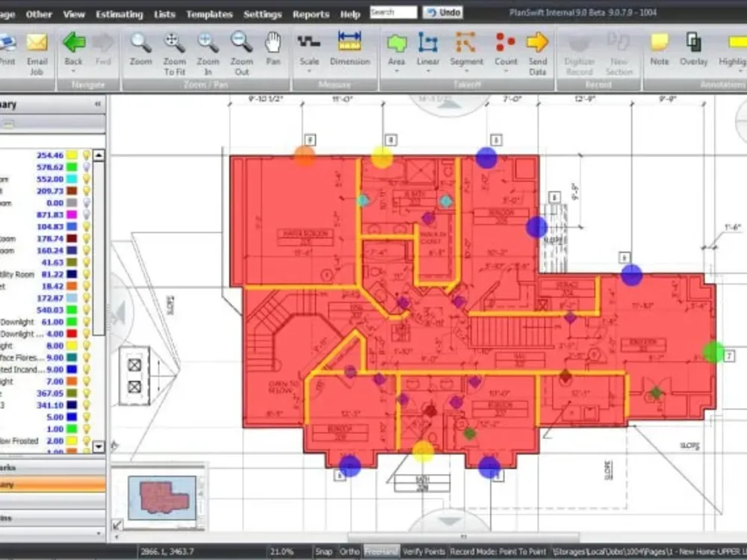Select the orange circle marker on plan
The height and width of the screenshot is (560, 747).
tap(304, 156)
